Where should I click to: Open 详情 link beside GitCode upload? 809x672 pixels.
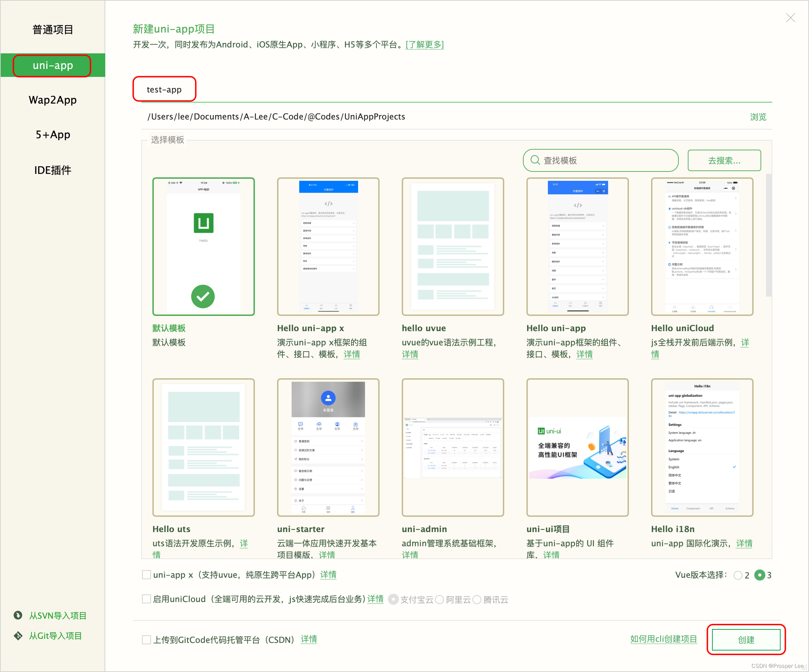309,639
